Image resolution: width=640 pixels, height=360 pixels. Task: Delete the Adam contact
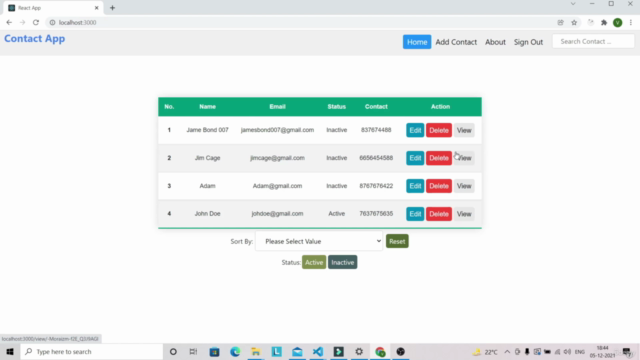(x=439, y=186)
